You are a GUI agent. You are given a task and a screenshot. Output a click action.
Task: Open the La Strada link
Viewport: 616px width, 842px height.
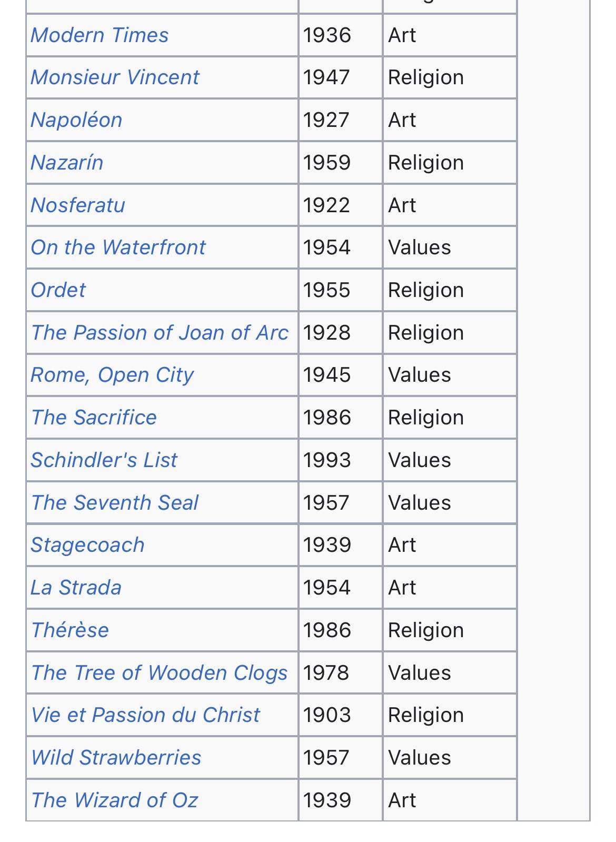click(x=76, y=588)
